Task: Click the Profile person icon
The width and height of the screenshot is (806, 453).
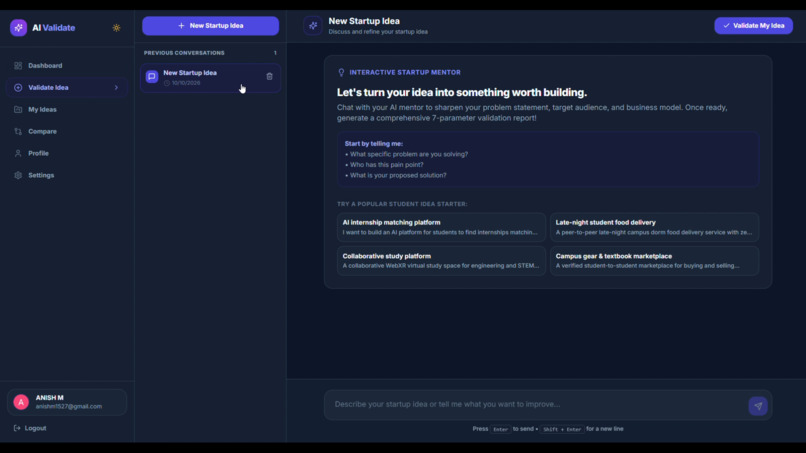Action: tap(18, 153)
